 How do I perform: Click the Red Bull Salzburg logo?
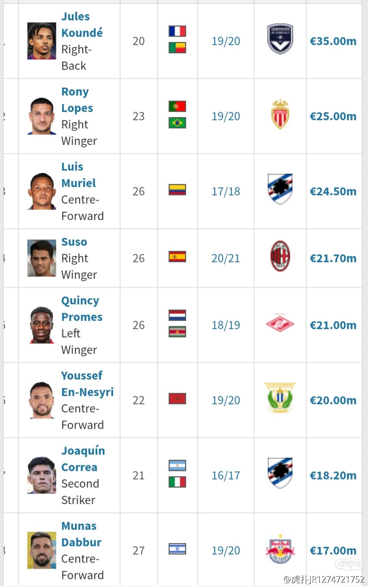point(280,549)
